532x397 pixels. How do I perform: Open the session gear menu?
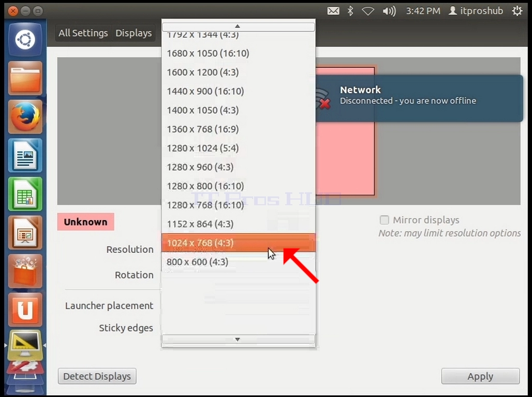point(517,11)
